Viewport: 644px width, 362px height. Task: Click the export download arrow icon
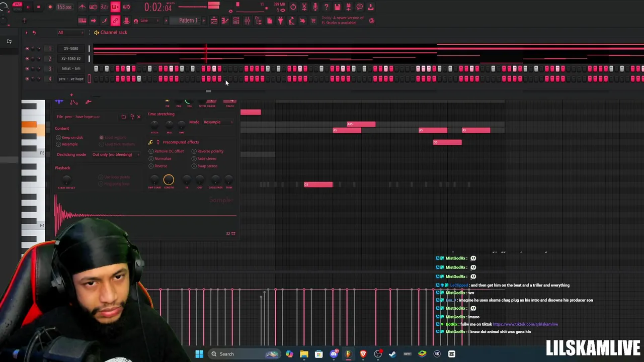(371, 7)
